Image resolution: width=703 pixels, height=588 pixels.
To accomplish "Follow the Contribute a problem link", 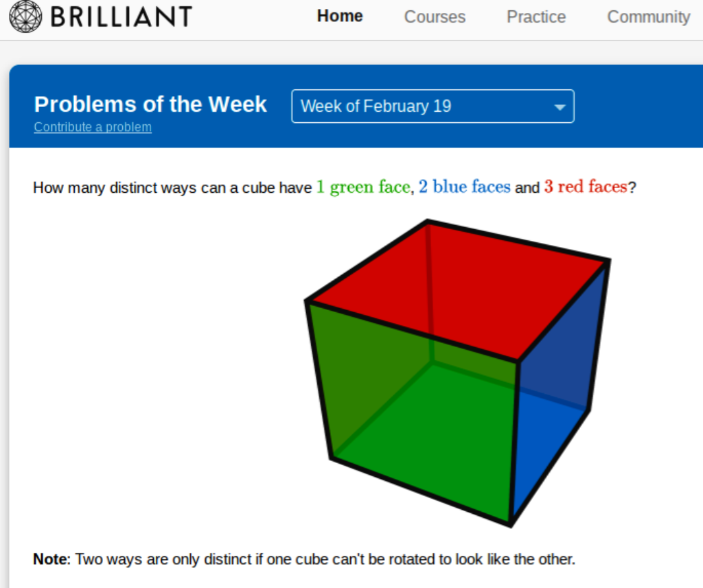I will click(93, 127).
